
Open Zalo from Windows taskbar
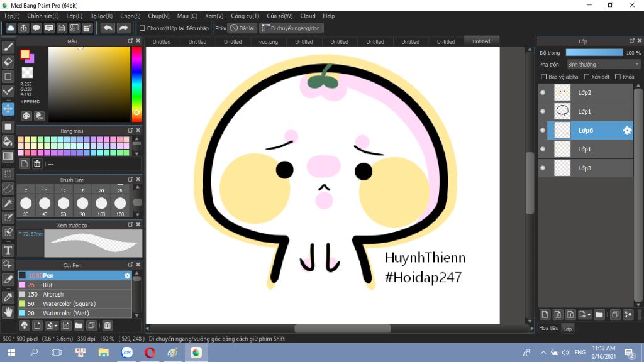(x=127, y=353)
